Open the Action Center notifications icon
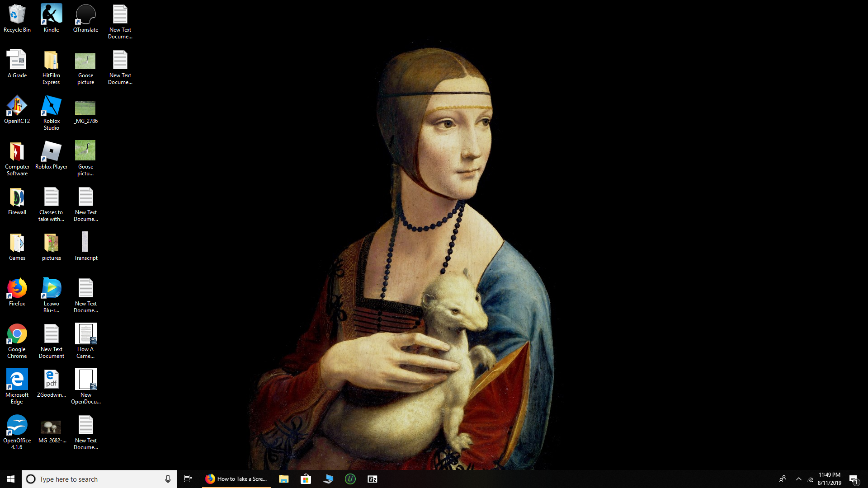 [x=854, y=479]
